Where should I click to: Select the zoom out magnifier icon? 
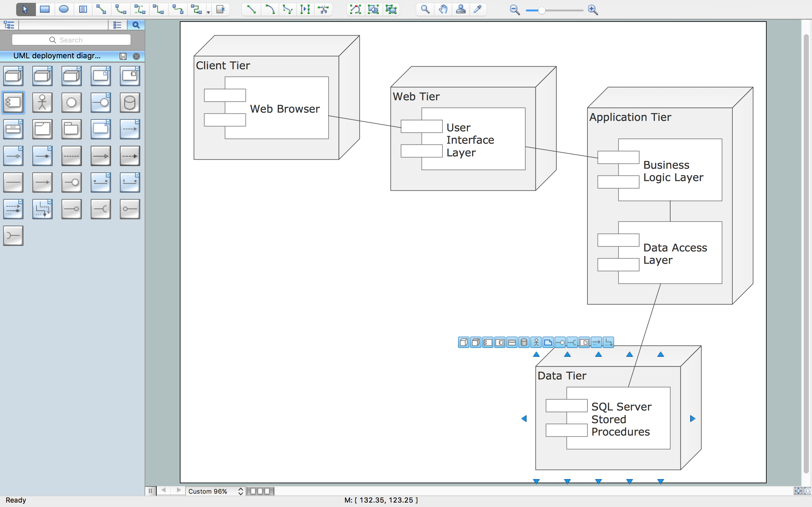[514, 10]
